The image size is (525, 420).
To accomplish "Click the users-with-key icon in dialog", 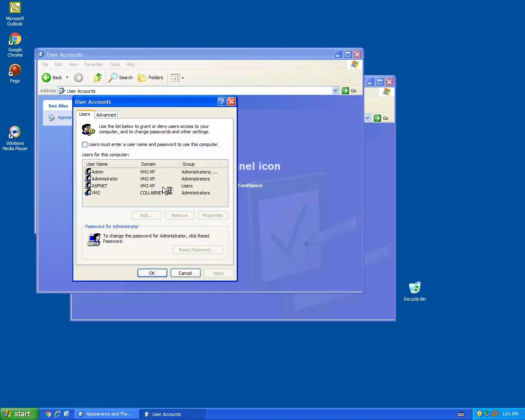I will coord(89,130).
